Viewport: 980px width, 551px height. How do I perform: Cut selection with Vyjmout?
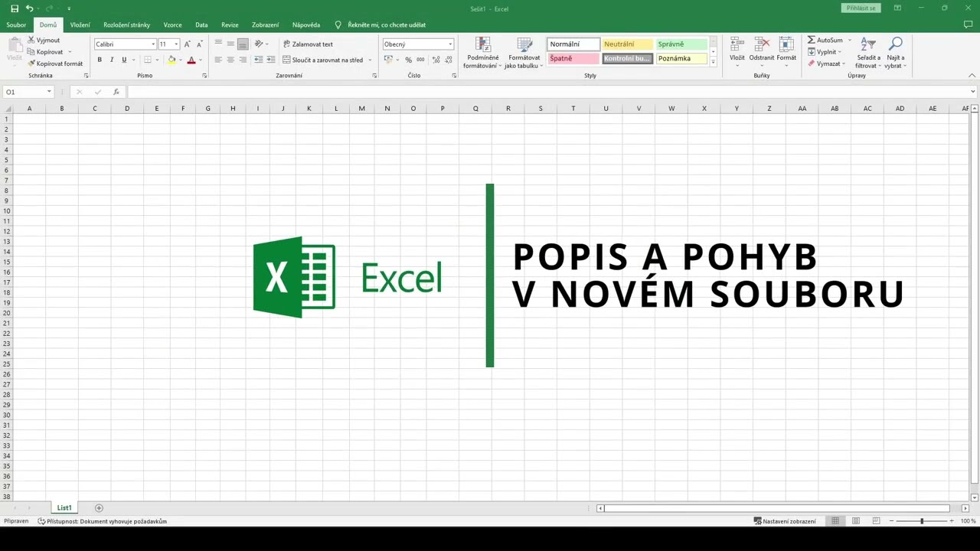tap(44, 40)
